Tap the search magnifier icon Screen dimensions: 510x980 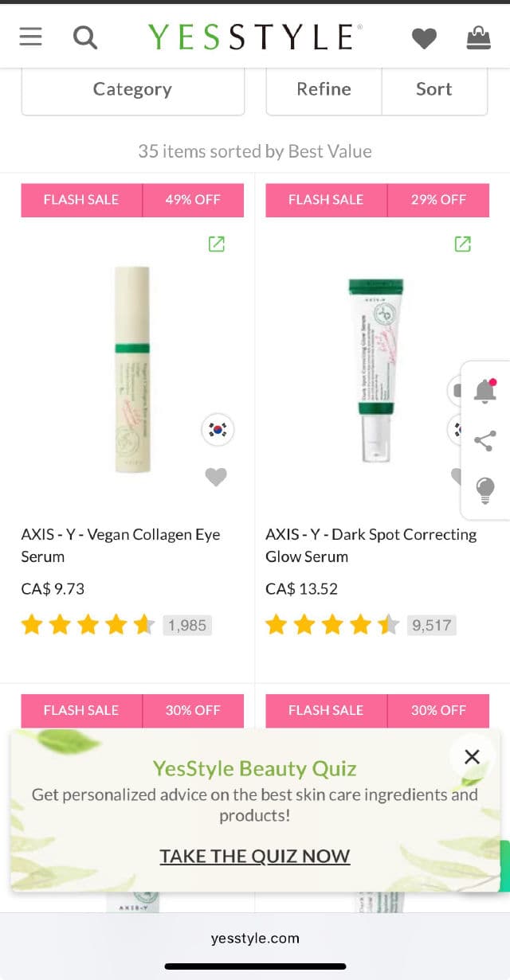pyautogui.click(x=84, y=37)
